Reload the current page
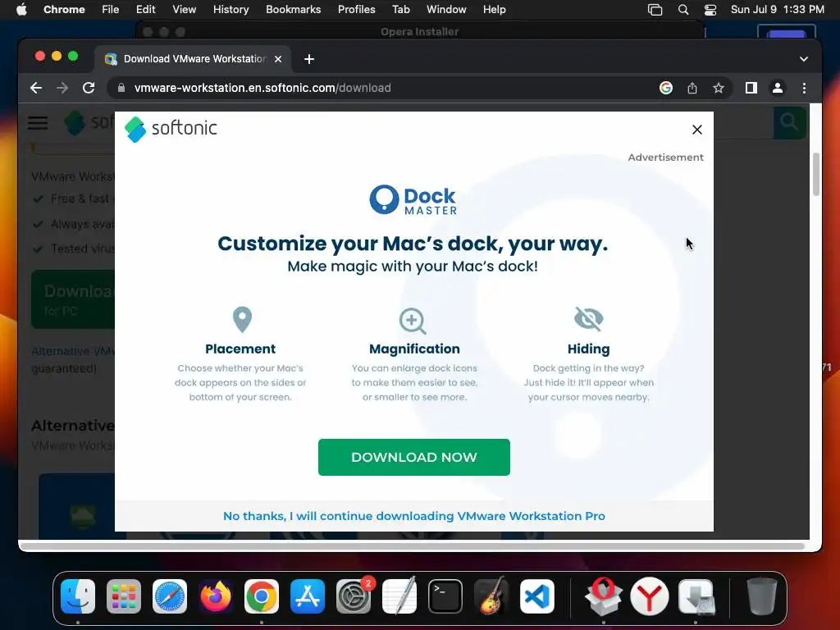 (x=89, y=88)
